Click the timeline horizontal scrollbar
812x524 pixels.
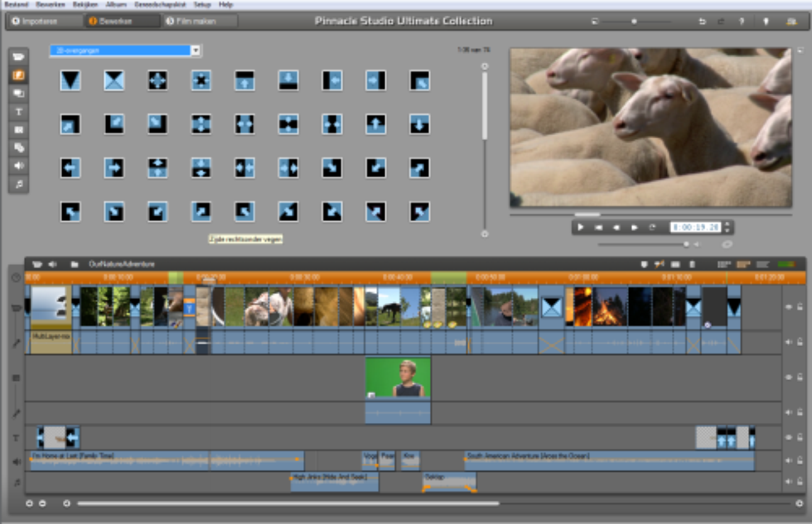click(x=288, y=503)
